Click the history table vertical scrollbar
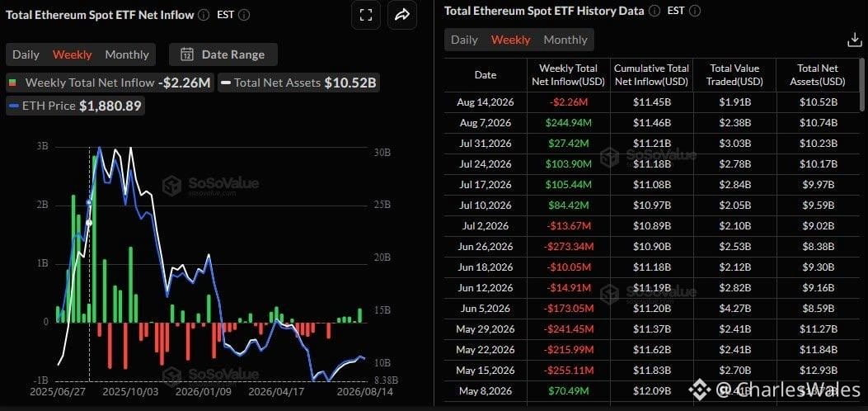 click(x=861, y=83)
